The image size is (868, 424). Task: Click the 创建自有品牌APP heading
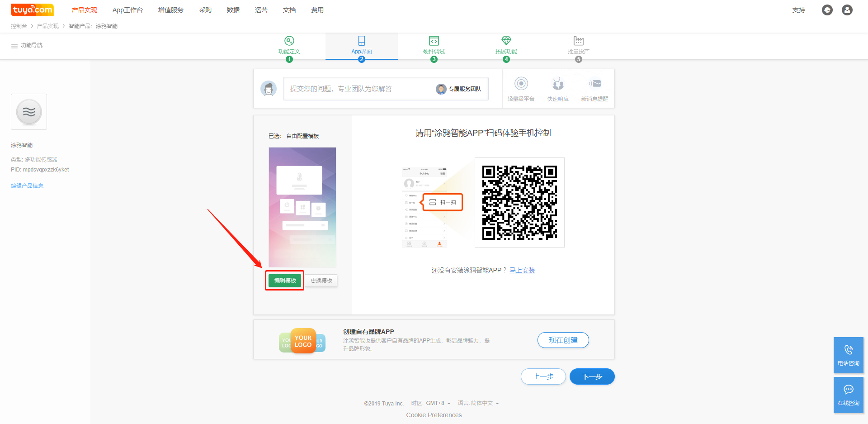(368, 332)
